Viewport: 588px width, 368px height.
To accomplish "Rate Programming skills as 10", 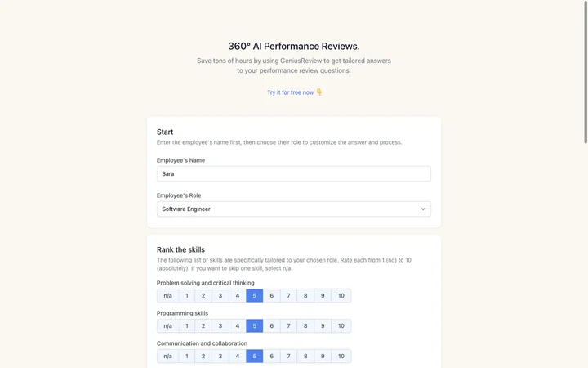I will click(x=341, y=326).
